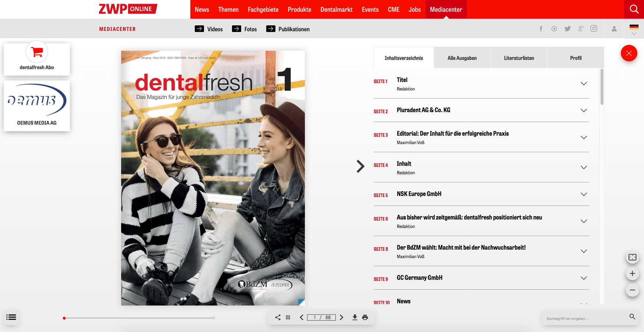Open the Themen menu

pyautogui.click(x=228, y=10)
